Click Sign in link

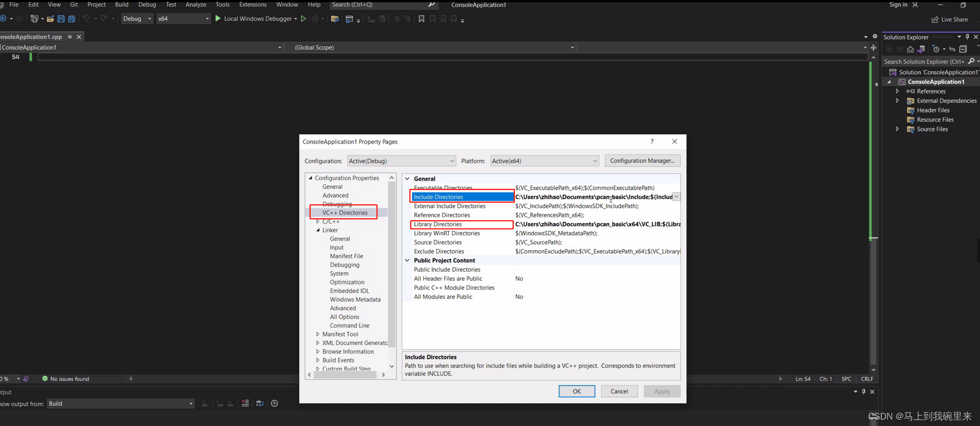tap(898, 4)
